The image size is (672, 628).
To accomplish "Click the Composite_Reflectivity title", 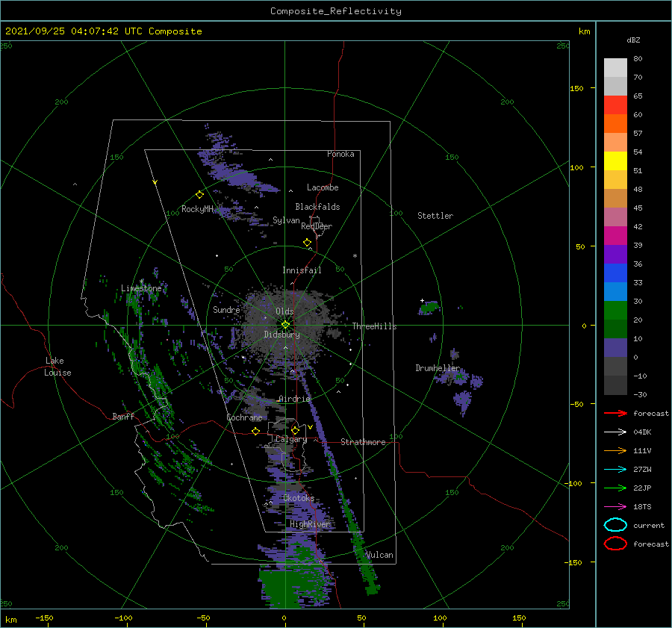I will pyautogui.click(x=336, y=11).
